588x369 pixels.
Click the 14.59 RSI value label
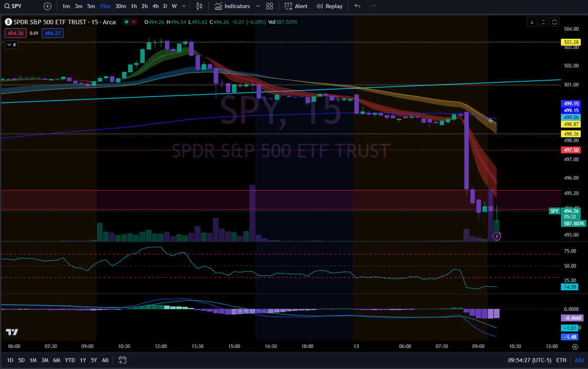570,287
